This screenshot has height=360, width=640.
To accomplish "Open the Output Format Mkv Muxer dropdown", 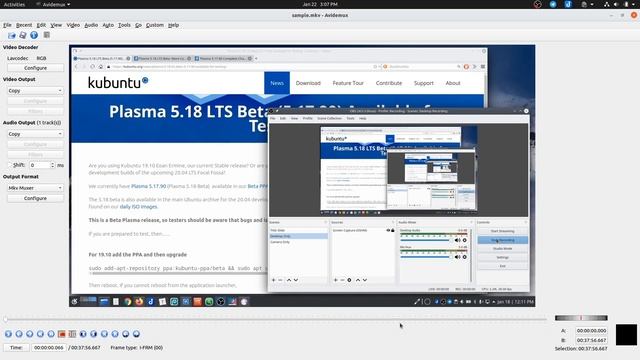I will tap(35, 188).
